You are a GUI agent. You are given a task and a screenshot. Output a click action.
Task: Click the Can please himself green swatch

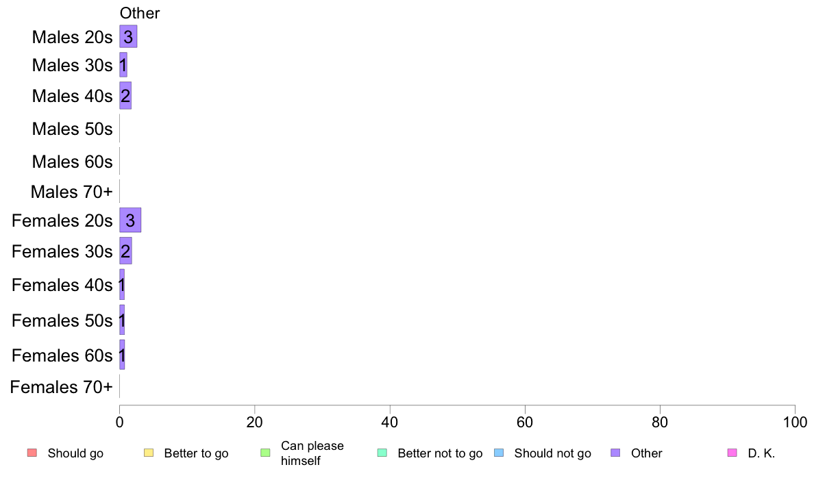click(265, 453)
